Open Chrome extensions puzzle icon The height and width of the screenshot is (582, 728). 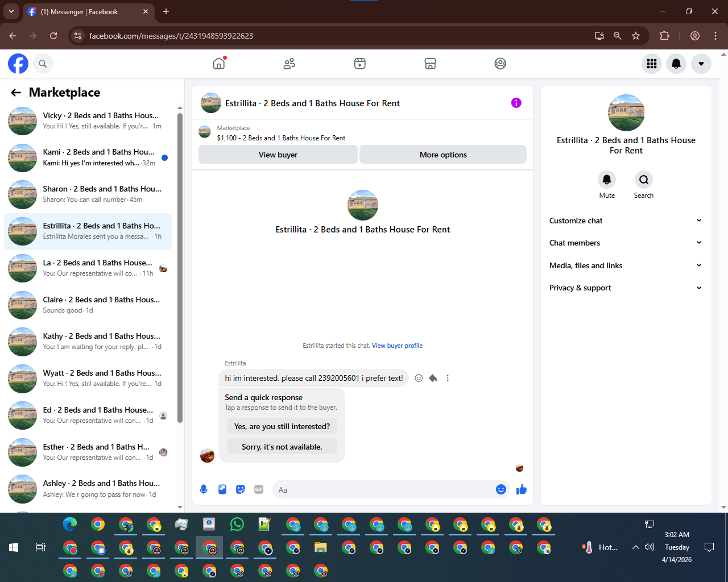point(664,36)
